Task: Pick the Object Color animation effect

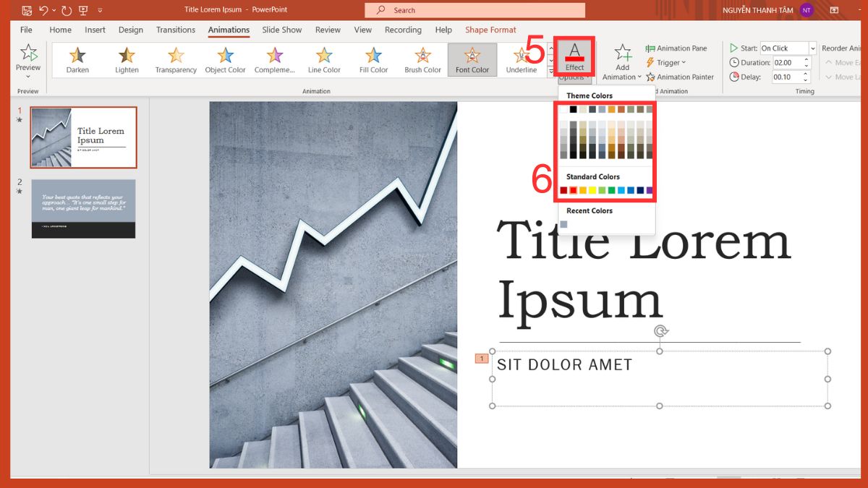Action: pos(224,59)
